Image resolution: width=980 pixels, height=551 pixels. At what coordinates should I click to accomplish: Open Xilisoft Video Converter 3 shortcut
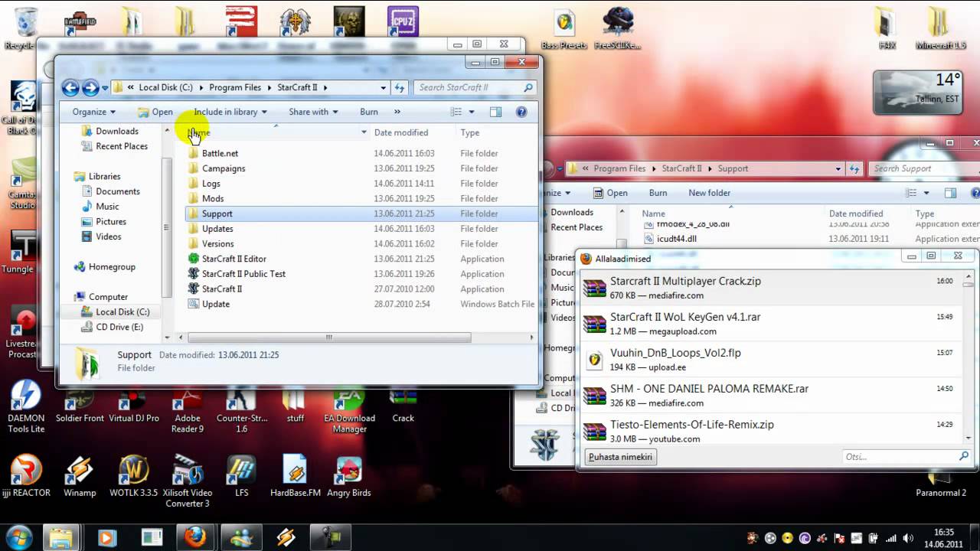coord(188,481)
